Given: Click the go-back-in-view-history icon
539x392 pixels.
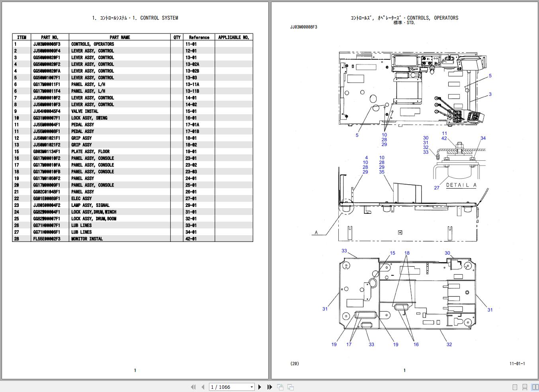Looking at the screenshot, I should [281, 387].
